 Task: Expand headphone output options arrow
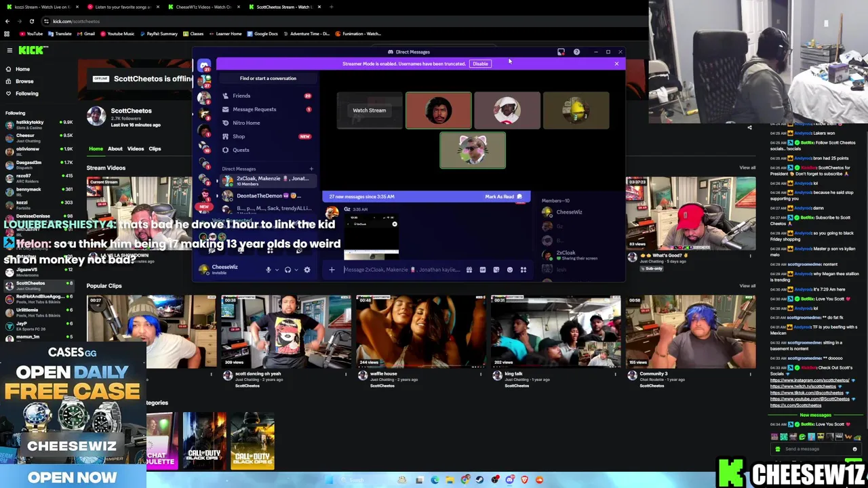pyautogui.click(x=296, y=270)
